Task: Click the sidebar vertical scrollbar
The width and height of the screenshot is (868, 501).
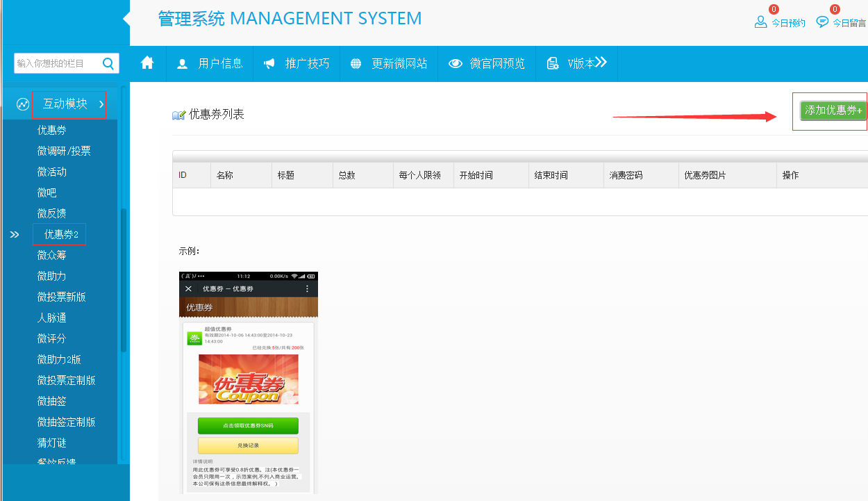Action: pos(124,278)
